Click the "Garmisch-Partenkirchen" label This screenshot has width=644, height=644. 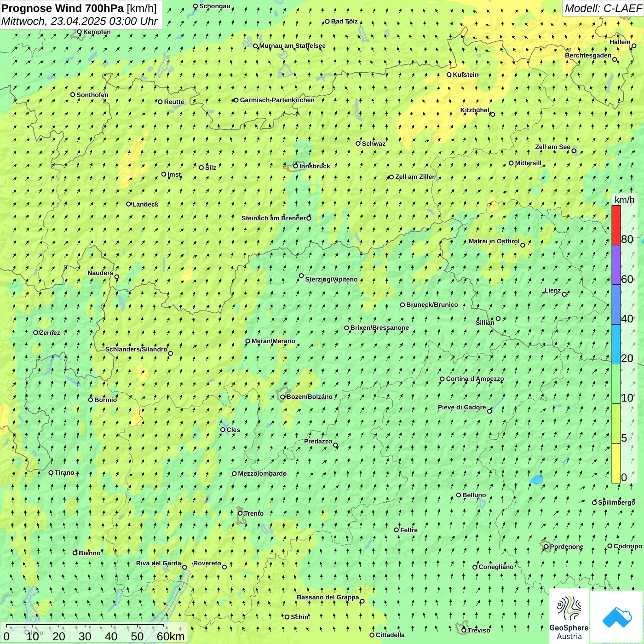point(277,100)
